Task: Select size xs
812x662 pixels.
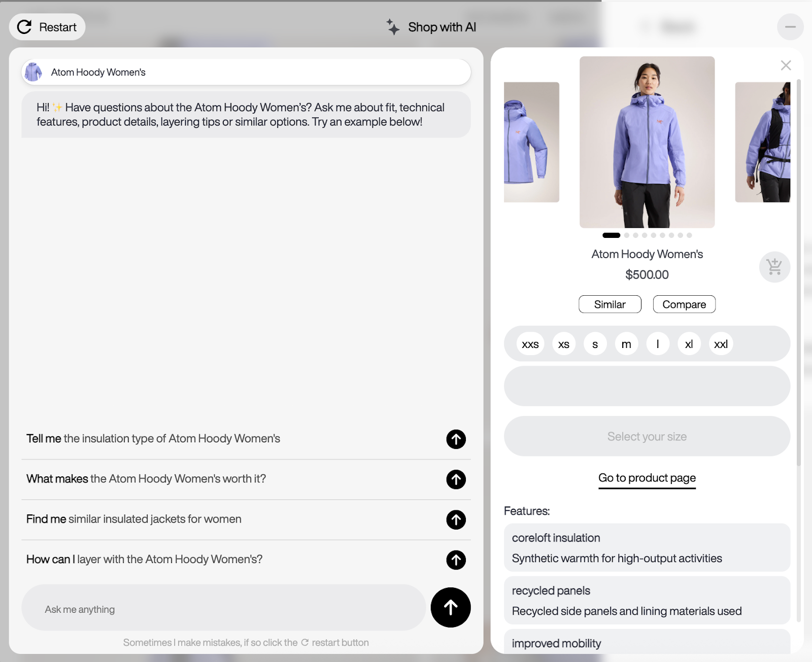Action: tap(564, 344)
